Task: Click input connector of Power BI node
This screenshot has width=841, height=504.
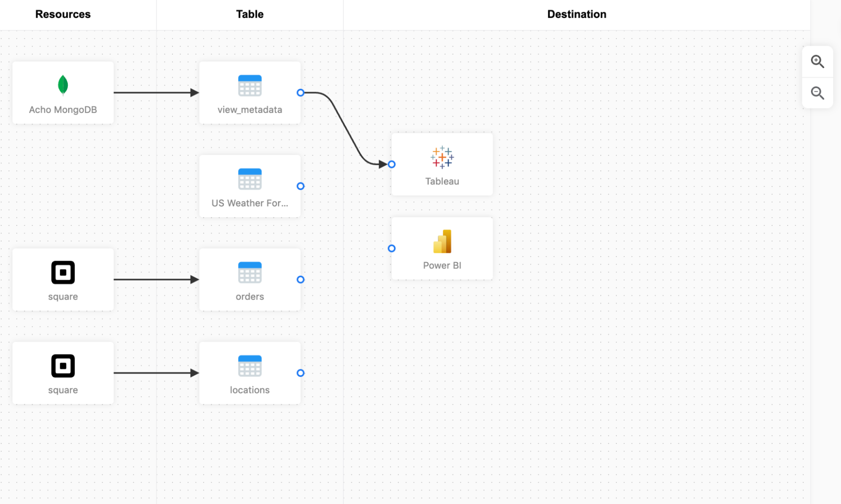Action: 392,248
